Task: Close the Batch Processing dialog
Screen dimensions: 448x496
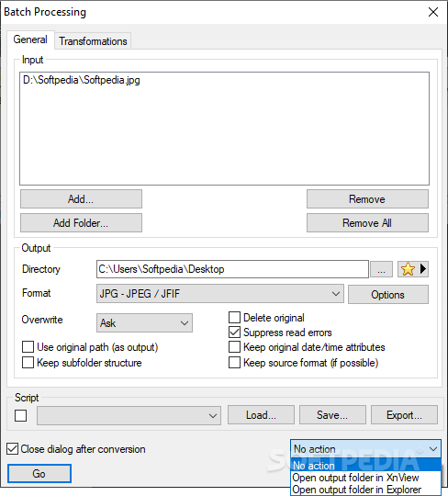Action: pyautogui.click(x=432, y=12)
